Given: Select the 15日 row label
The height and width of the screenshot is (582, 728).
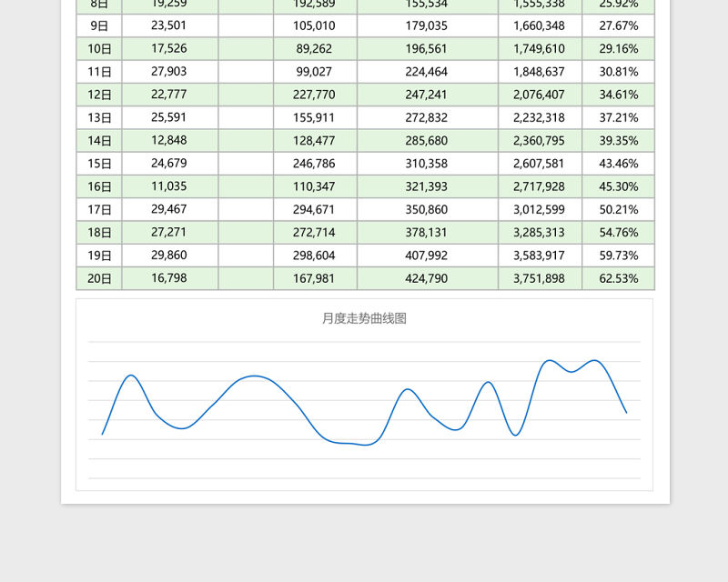Looking at the screenshot, I should point(99,164).
